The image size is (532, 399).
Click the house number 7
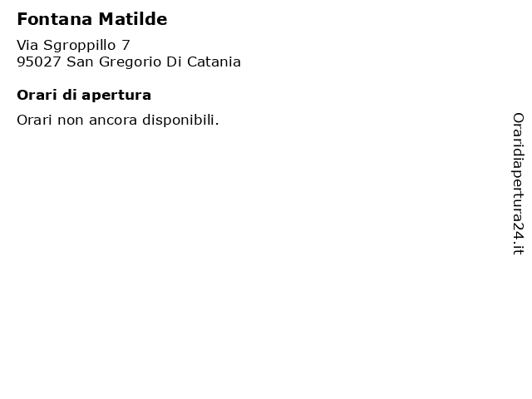click(x=126, y=45)
